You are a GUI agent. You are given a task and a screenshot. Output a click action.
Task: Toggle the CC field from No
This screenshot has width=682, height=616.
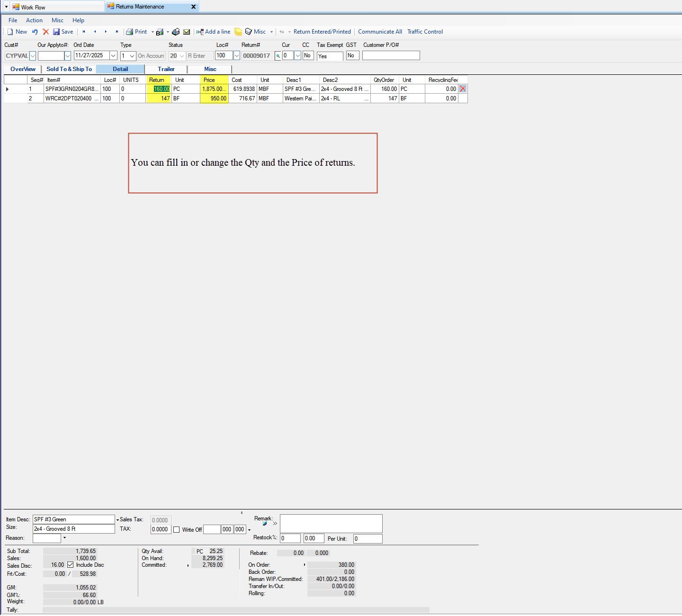tap(308, 55)
